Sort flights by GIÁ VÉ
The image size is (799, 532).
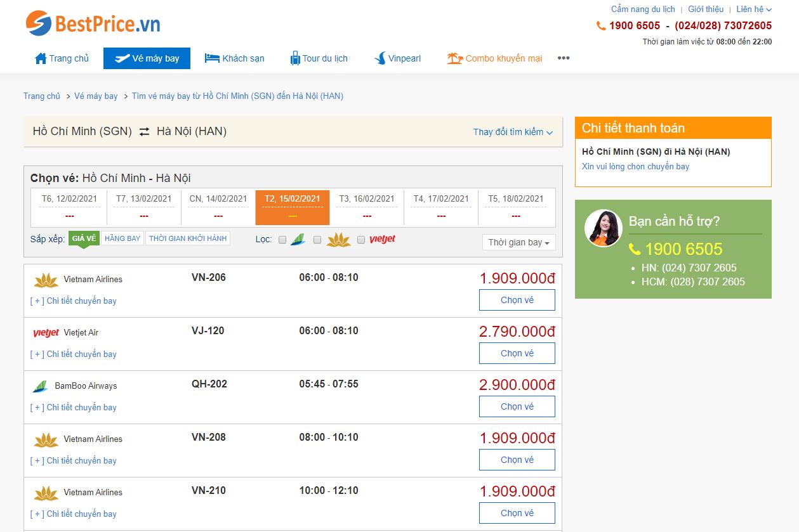click(x=84, y=238)
